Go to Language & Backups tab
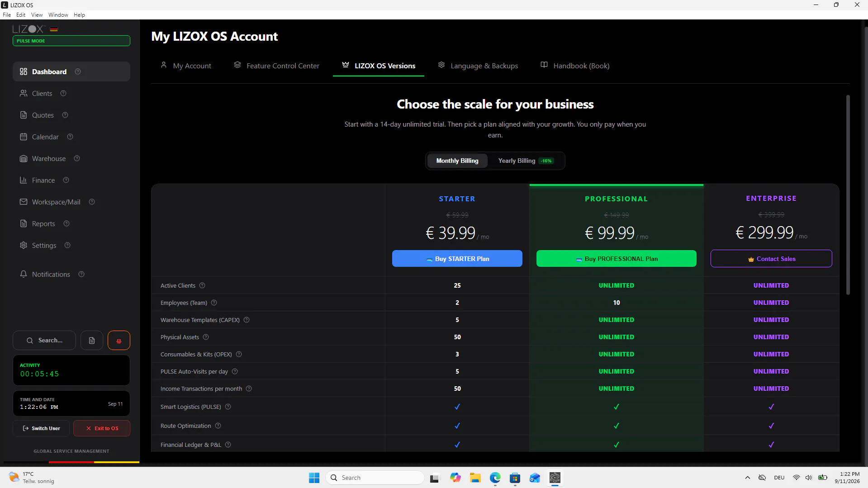868x488 pixels. coord(478,66)
